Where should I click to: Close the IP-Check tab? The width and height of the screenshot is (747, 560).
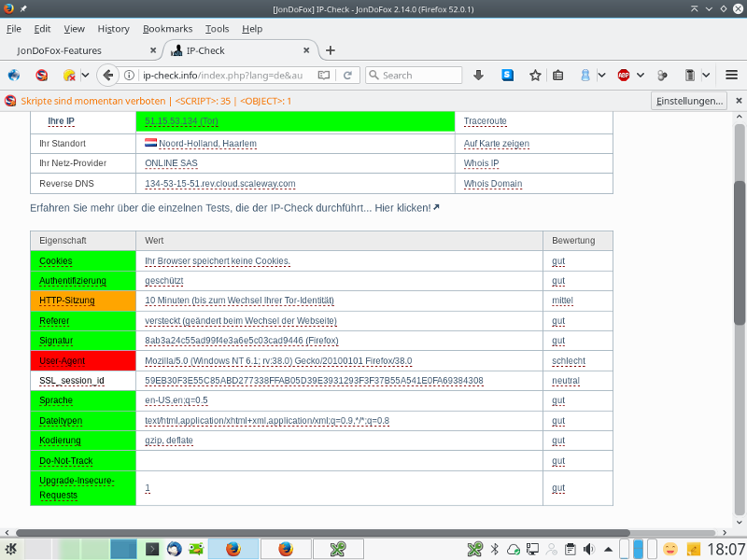point(306,50)
